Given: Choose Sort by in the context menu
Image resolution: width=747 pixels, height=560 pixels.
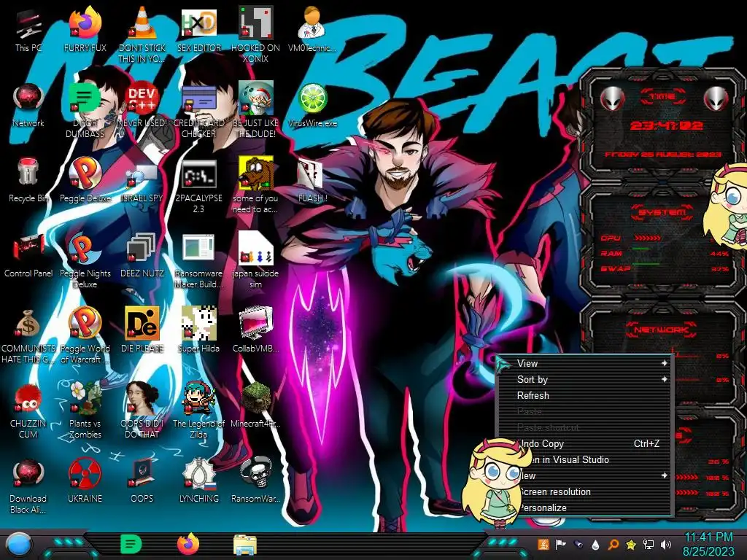Looking at the screenshot, I should click(x=584, y=379).
